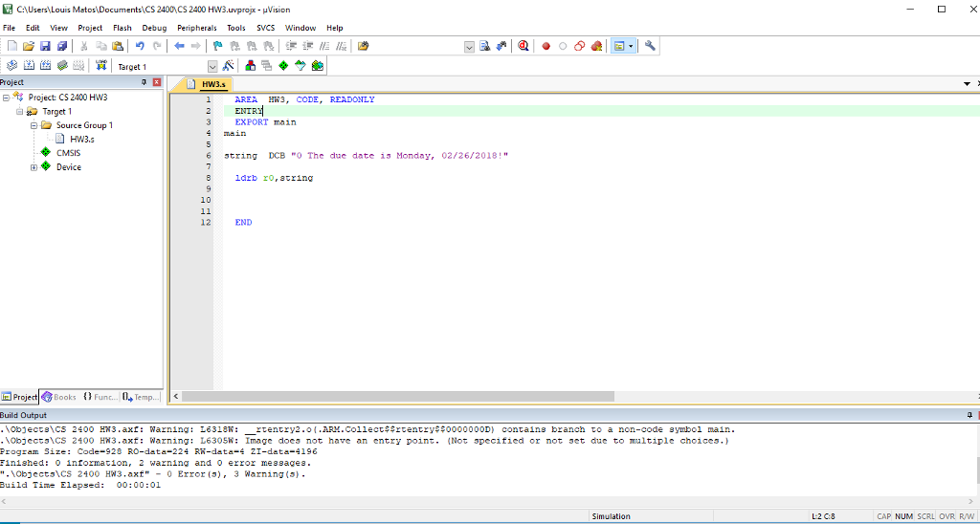Open the File menu
This screenshot has height=524, width=980.
pyautogui.click(x=10, y=28)
